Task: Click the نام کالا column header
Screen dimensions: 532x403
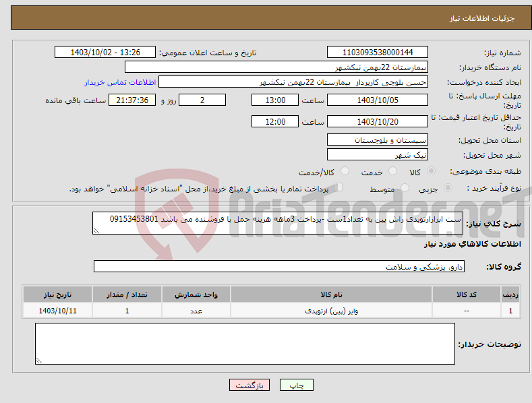Action: point(332,294)
